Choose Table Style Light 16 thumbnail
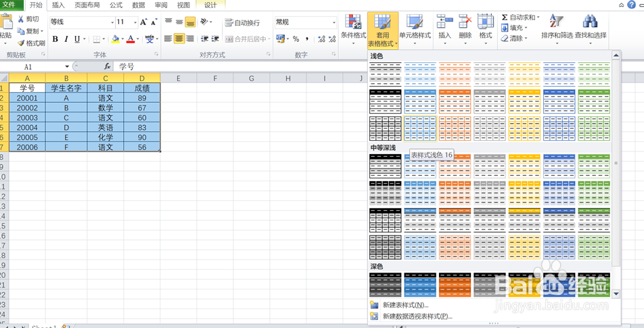644x328 pixels. coord(420,128)
